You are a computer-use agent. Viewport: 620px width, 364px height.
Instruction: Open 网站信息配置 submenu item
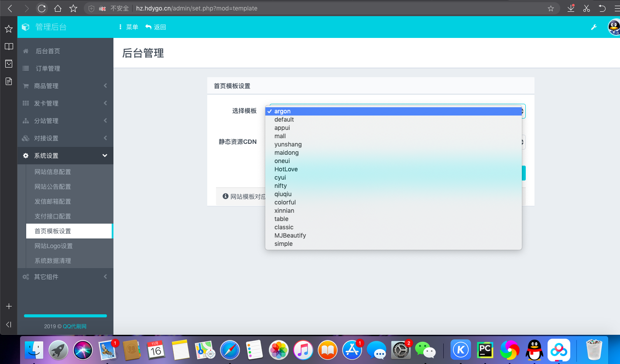click(x=53, y=172)
